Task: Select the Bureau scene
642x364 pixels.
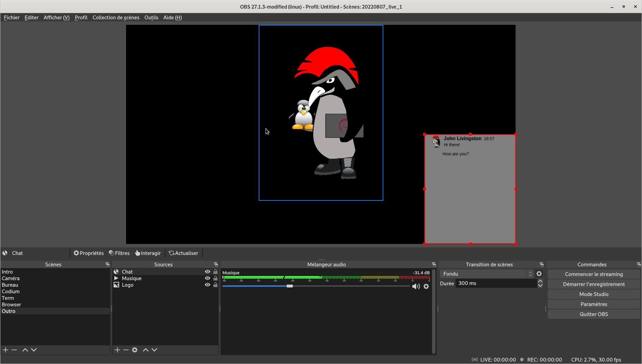Action: pos(55,285)
